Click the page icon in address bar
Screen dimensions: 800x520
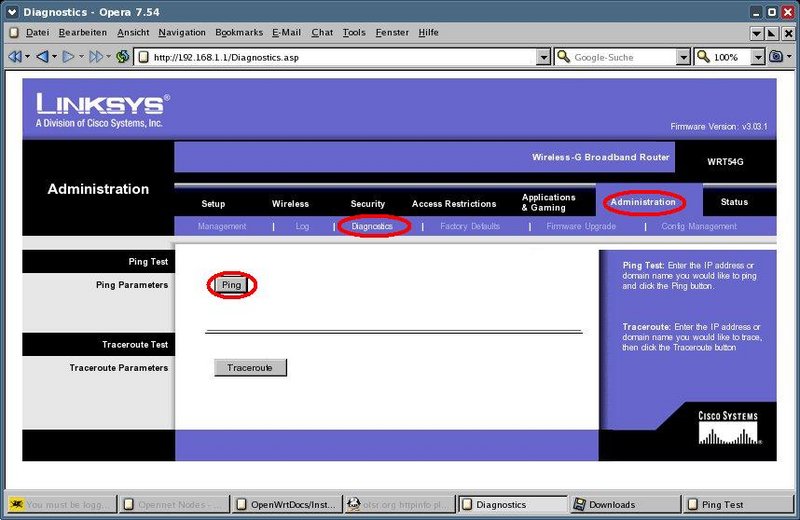pyautogui.click(x=144, y=57)
